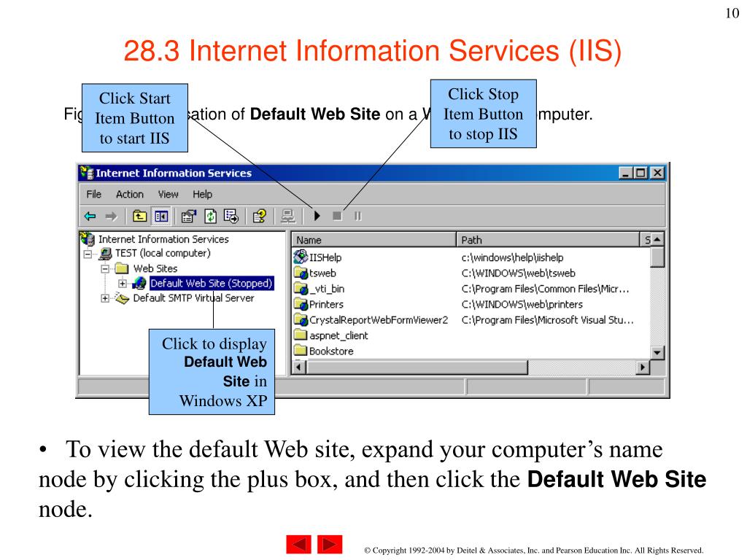Open the Action menu
This screenshot has height=560, width=747.
coord(130,194)
